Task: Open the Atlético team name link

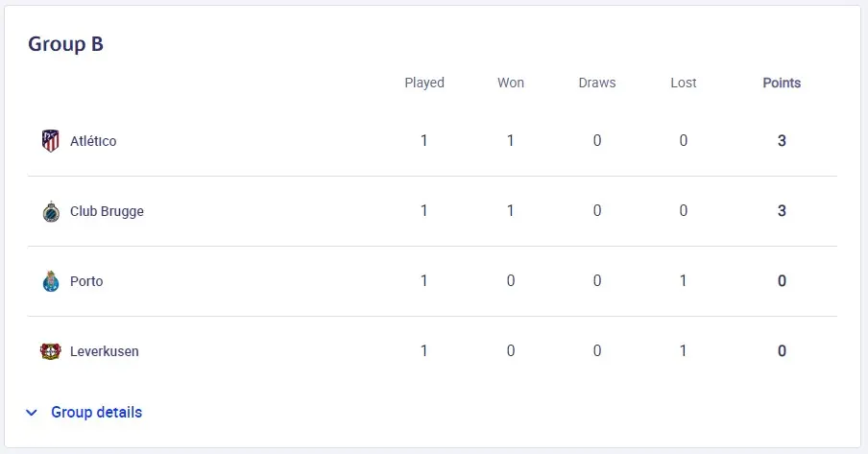Action: point(93,141)
